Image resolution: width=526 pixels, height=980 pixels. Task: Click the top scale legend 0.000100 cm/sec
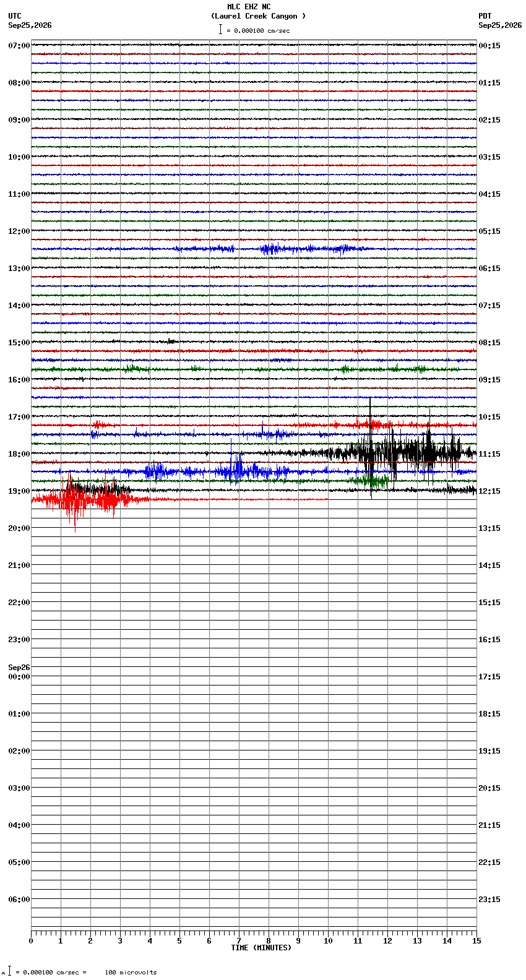tap(254, 30)
